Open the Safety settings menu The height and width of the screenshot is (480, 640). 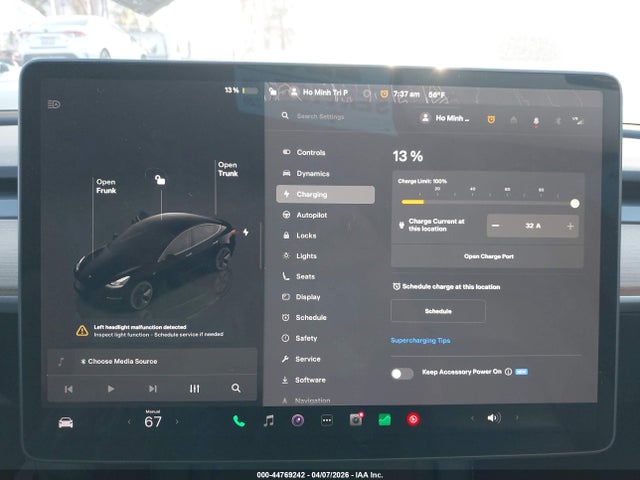pyautogui.click(x=299, y=338)
